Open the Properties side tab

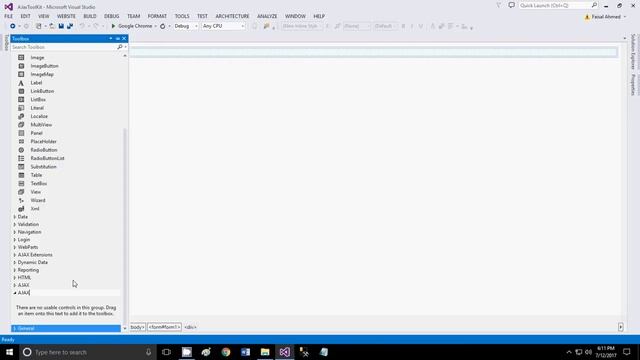(x=633, y=84)
